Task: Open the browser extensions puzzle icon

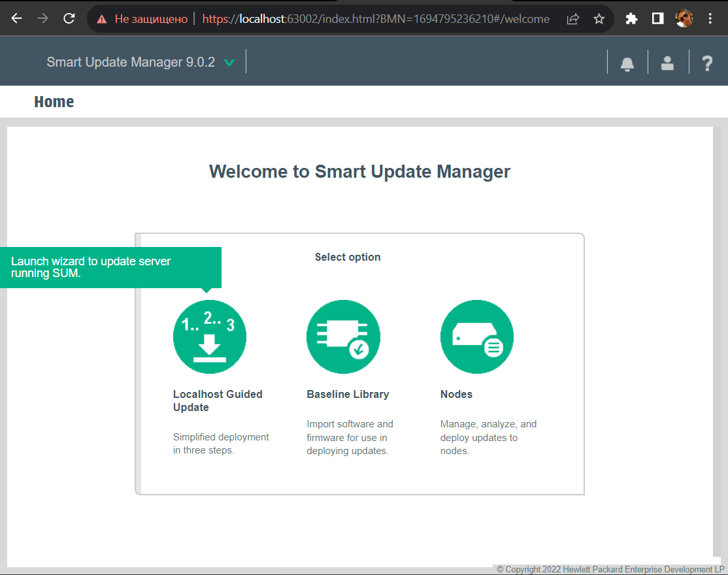Action: tap(631, 19)
